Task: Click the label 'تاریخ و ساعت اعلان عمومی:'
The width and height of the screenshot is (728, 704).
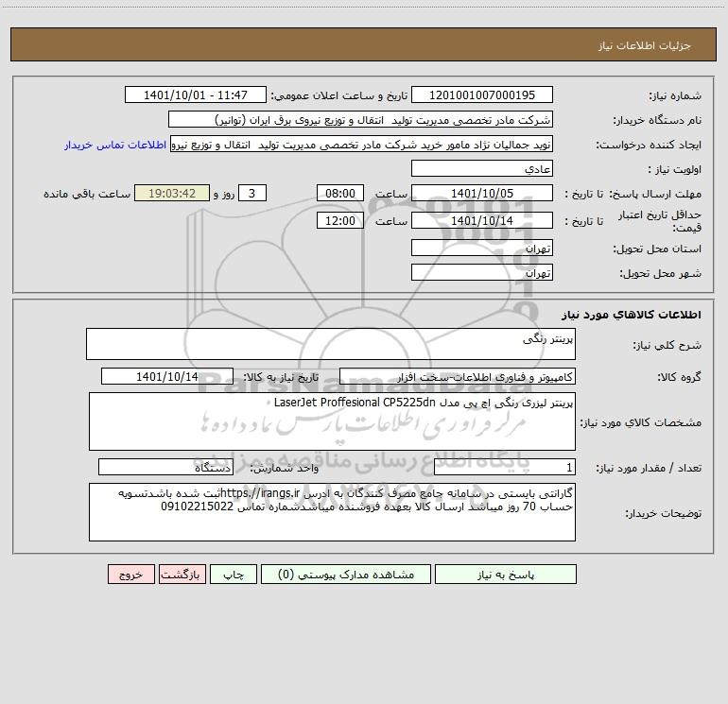Action: coord(339,96)
